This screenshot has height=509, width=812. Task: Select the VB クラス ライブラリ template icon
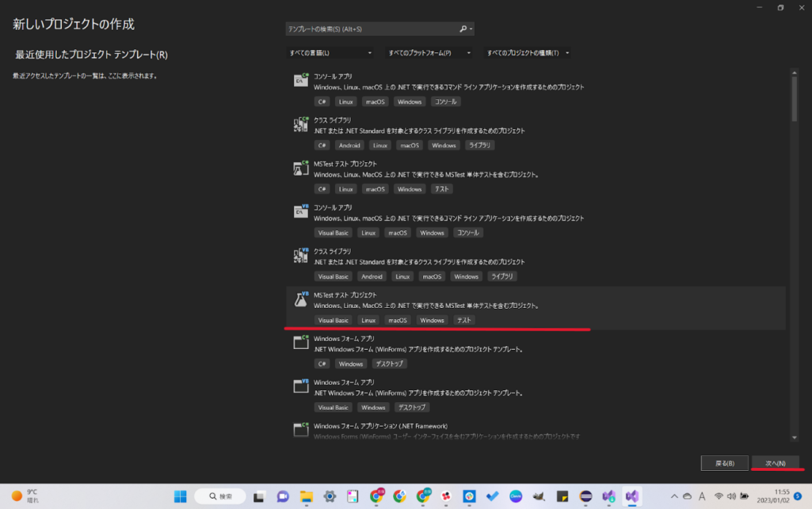[301, 256]
